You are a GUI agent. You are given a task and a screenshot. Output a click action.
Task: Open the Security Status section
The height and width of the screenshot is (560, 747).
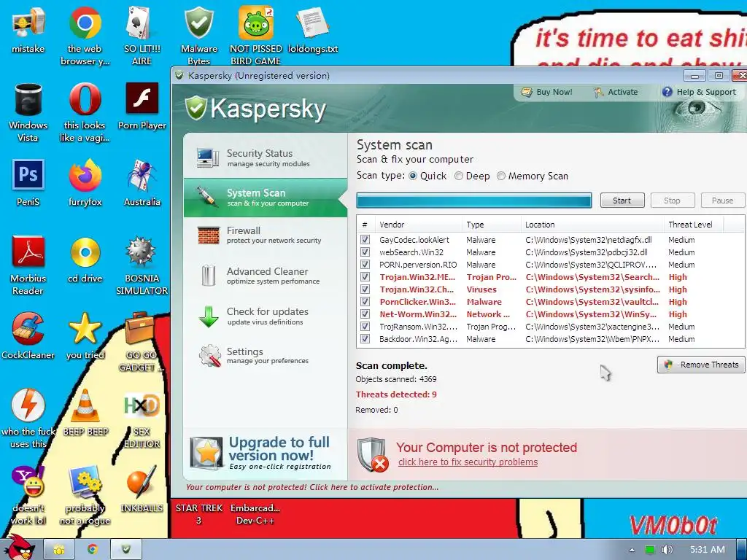[x=266, y=157]
